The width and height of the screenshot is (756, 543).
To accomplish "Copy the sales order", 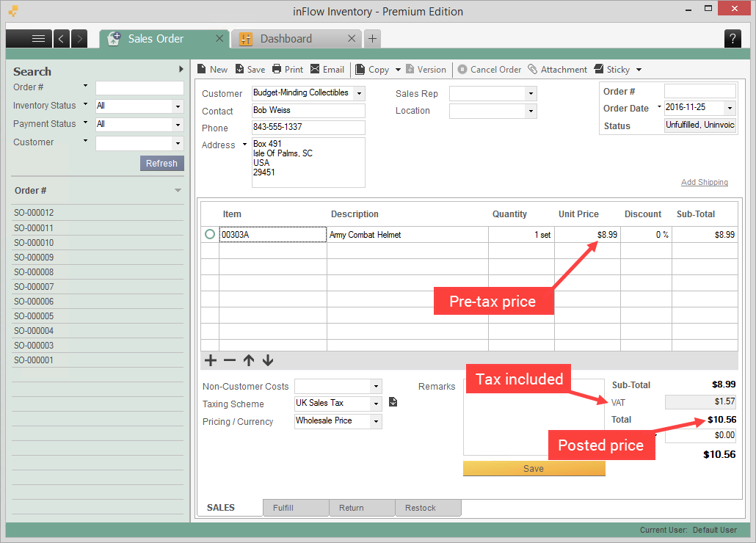I will click(x=372, y=70).
